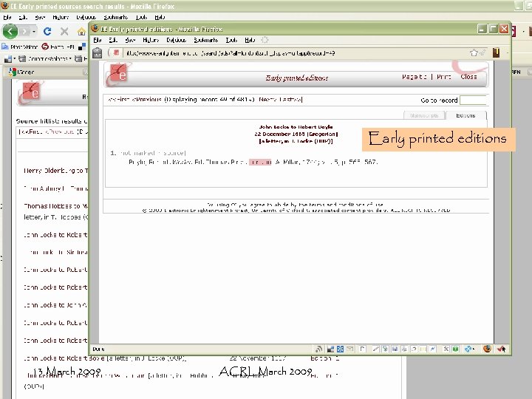The width and height of the screenshot is (532, 399).
Task: Click the EE logo in background results page
Action: pos(31,92)
